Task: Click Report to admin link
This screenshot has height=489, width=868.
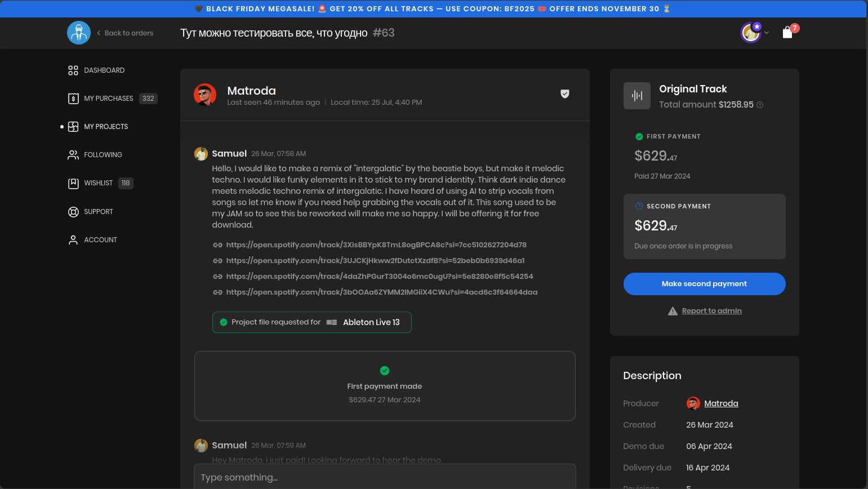Action: click(711, 311)
